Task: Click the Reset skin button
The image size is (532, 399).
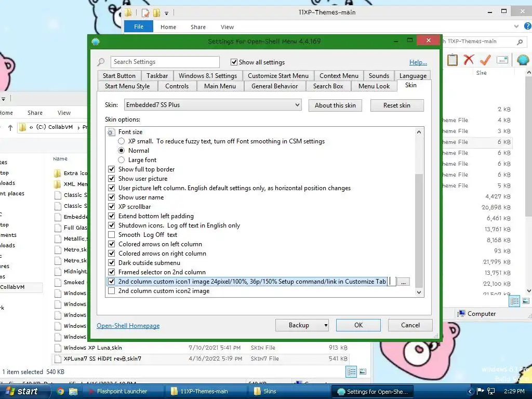Action: (397, 105)
